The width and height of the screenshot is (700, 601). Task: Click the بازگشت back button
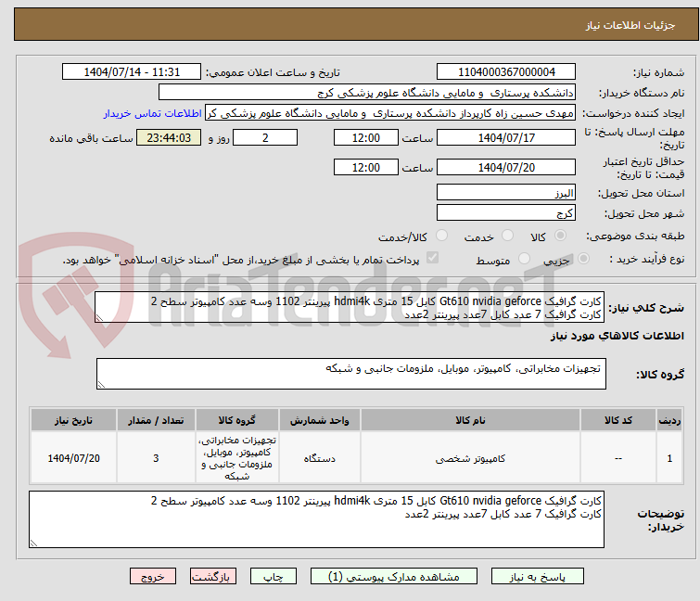tap(212, 576)
